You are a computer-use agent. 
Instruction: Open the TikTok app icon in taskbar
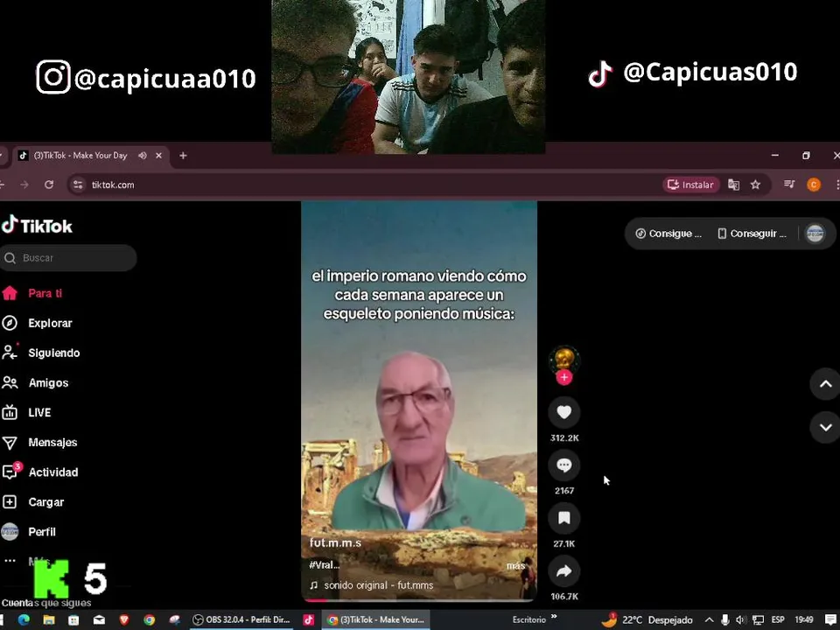[309, 619]
